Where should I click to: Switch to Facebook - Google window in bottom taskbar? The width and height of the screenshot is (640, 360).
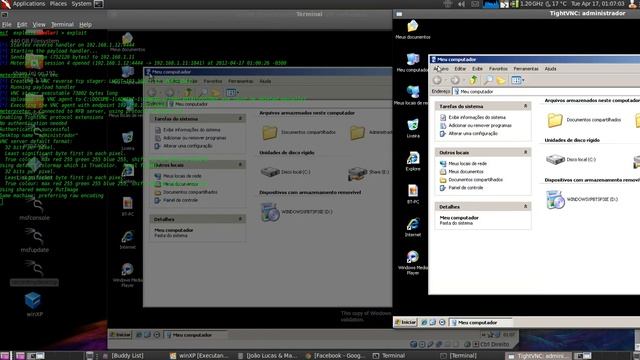coord(336,356)
